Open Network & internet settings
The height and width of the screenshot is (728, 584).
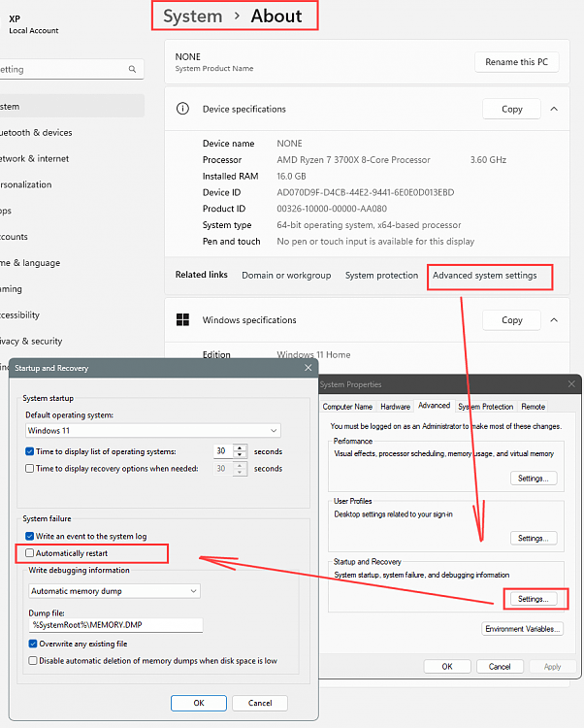(35, 158)
